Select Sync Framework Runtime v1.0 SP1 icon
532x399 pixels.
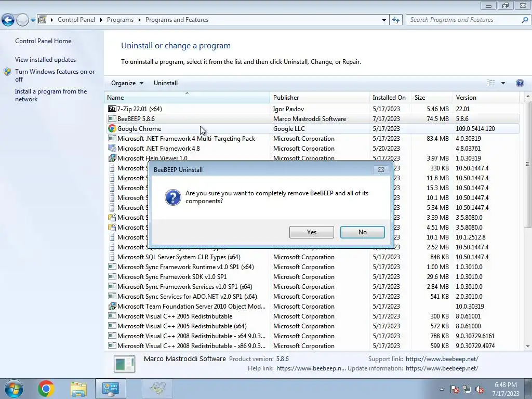[112, 267]
